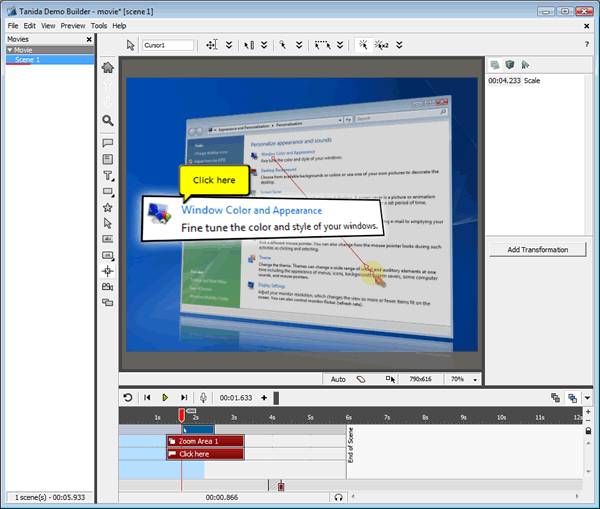600x509 pixels.
Task: Open the Tools menu
Action: (x=99, y=26)
